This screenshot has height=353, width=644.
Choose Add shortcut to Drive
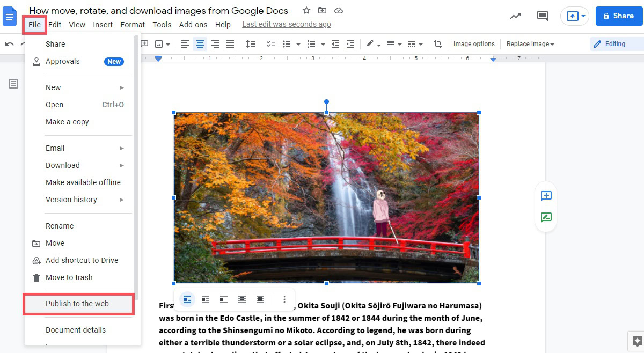click(x=79, y=260)
